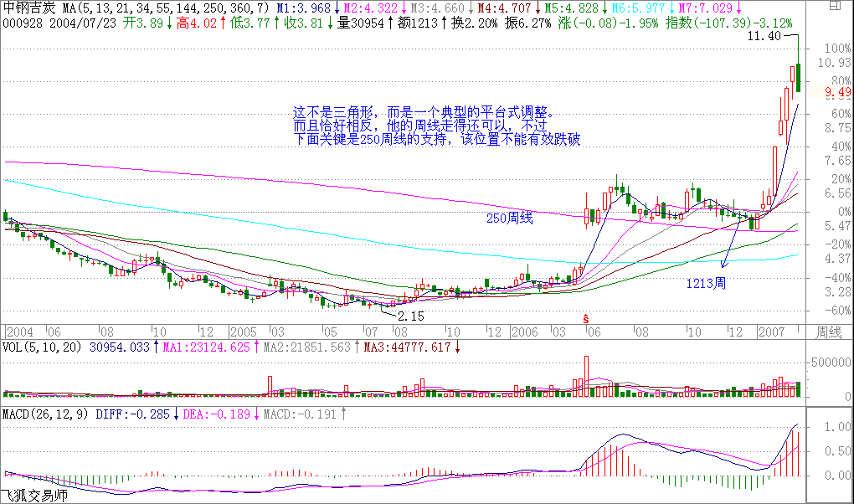This screenshot has width=854, height=504.
Task: Click the 2005 year marker on time axis
Action: tap(242, 332)
